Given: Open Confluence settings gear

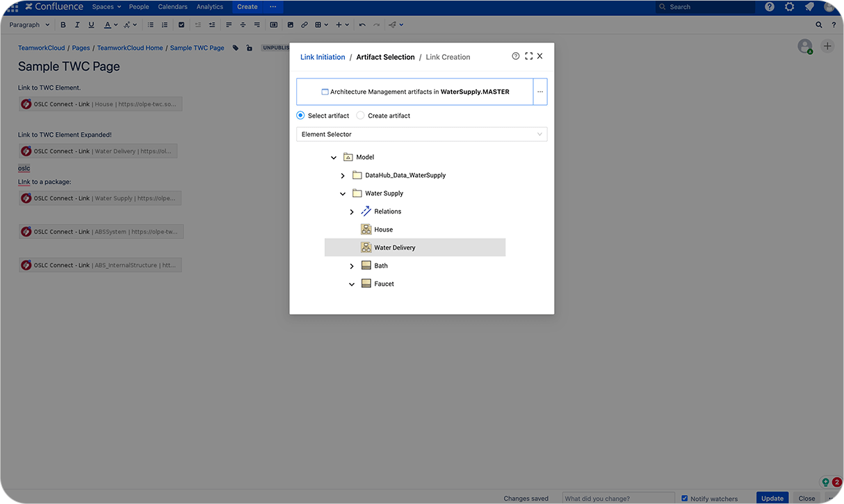Looking at the screenshot, I should (789, 7).
